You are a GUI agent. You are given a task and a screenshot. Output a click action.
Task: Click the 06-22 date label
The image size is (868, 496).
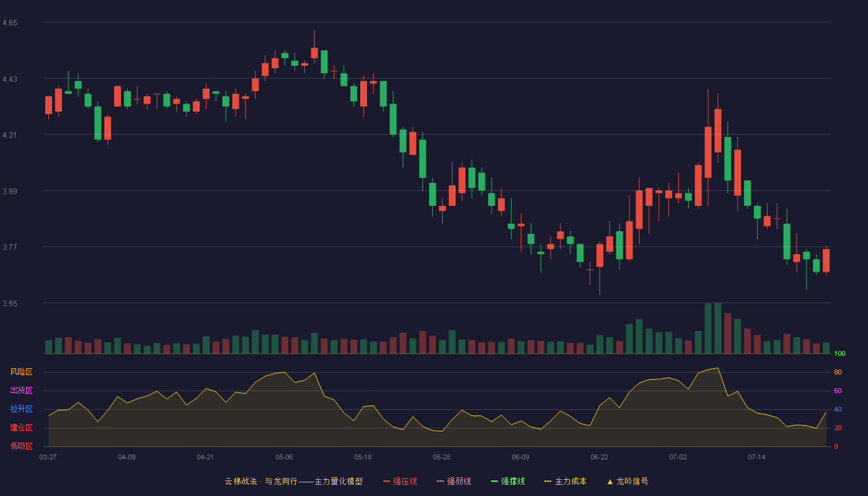point(599,457)
